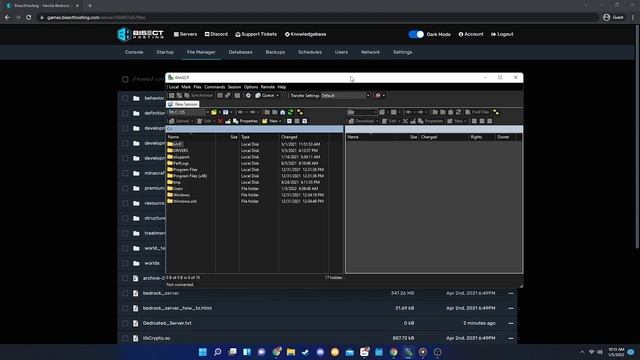Refresh the local panel with green arrows icon
This screenshot has height=360, width=640.
point(291,112)
